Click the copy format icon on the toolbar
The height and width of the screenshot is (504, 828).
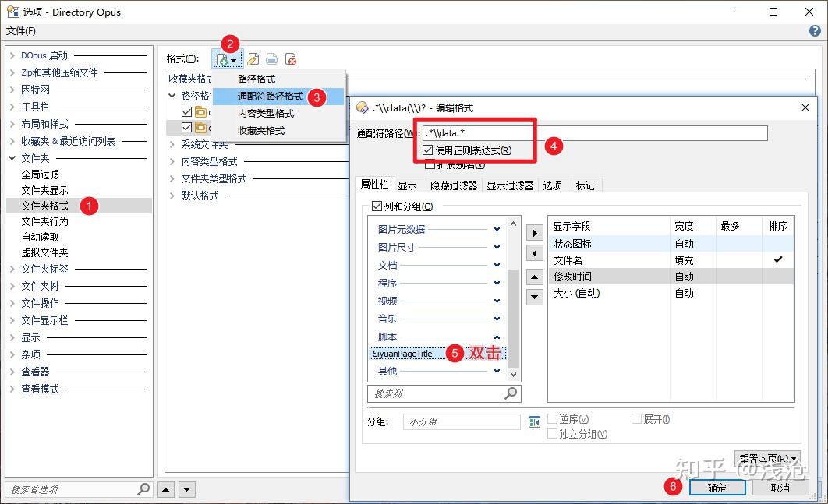pos(271,58)
